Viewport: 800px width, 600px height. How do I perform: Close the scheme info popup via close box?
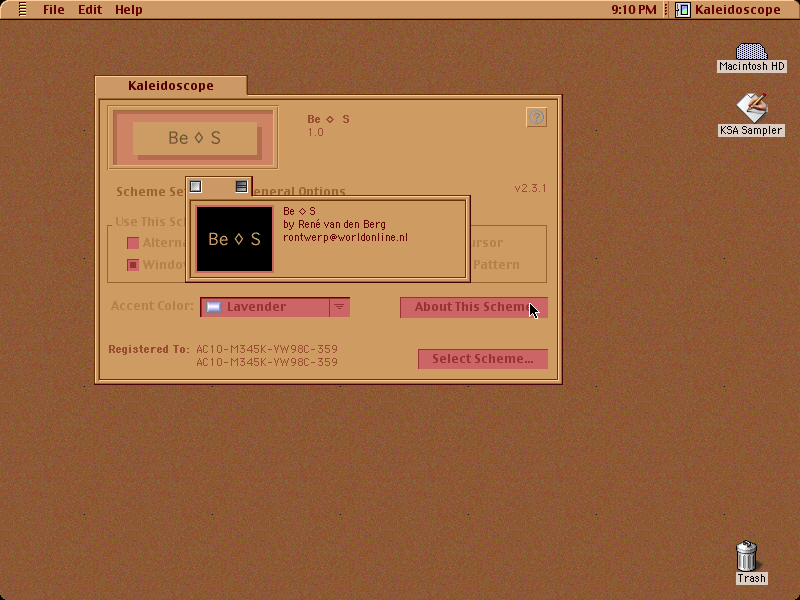(x=195, y=187)
